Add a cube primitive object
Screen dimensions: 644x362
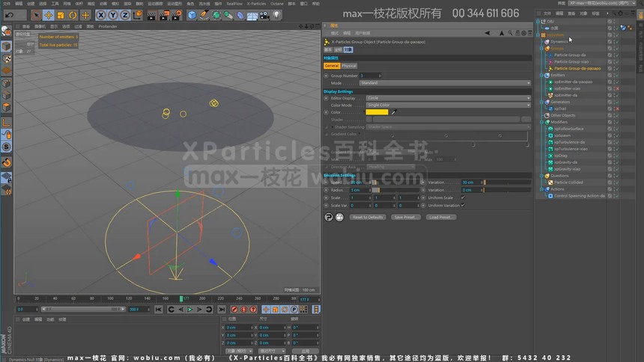pyautogui.click(x=192, y=15)
